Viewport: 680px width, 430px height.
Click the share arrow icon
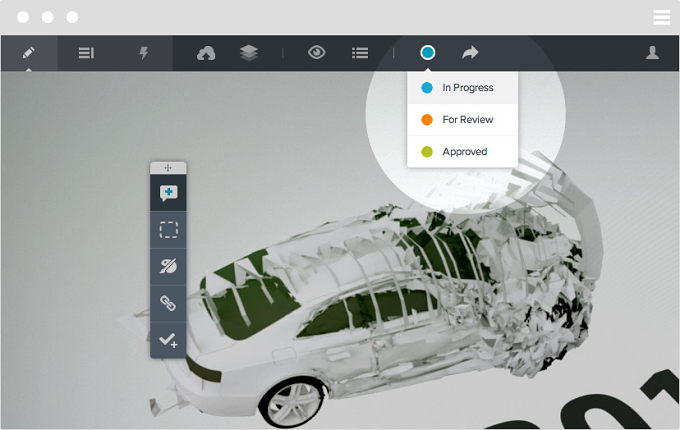(470, 52)
